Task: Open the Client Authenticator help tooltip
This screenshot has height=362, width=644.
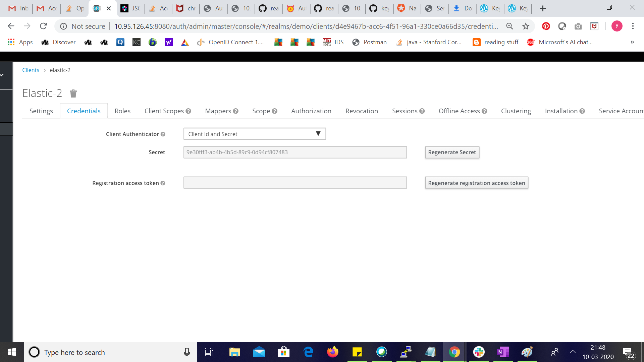Action: point(163,134)
